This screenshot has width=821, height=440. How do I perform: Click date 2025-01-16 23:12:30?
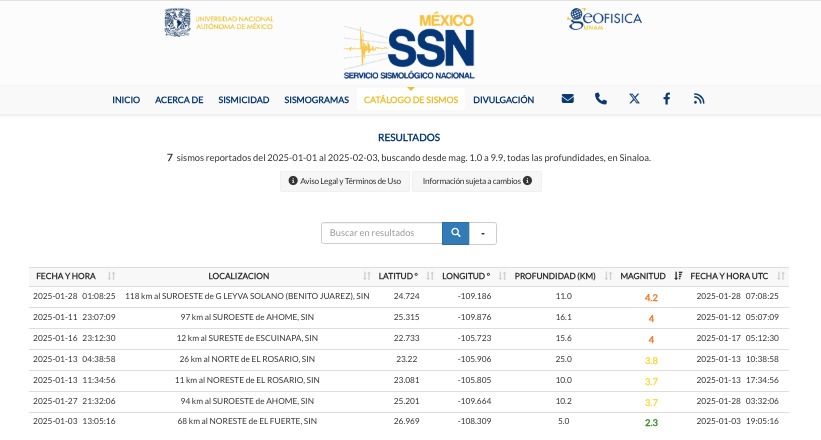74,338
